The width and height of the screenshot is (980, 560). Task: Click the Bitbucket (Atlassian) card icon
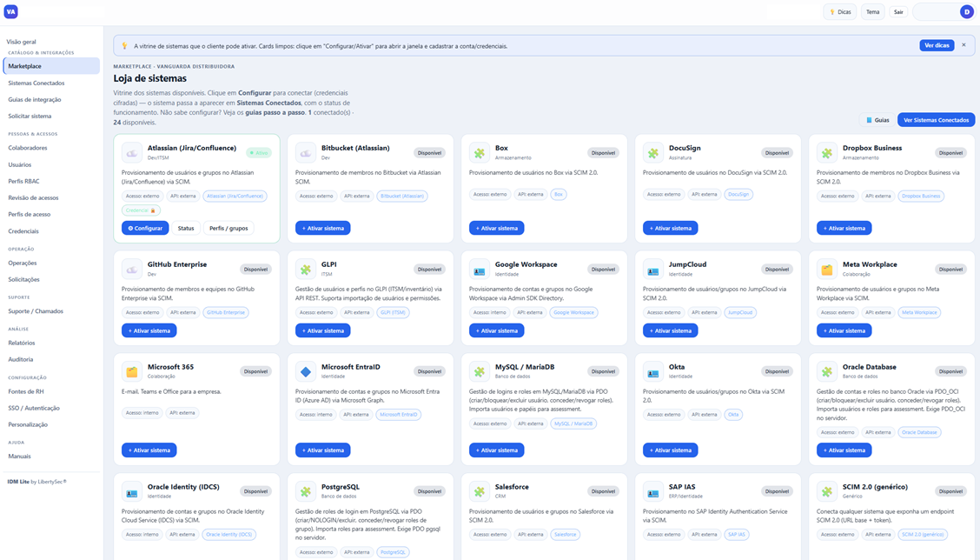click(306, 153)
